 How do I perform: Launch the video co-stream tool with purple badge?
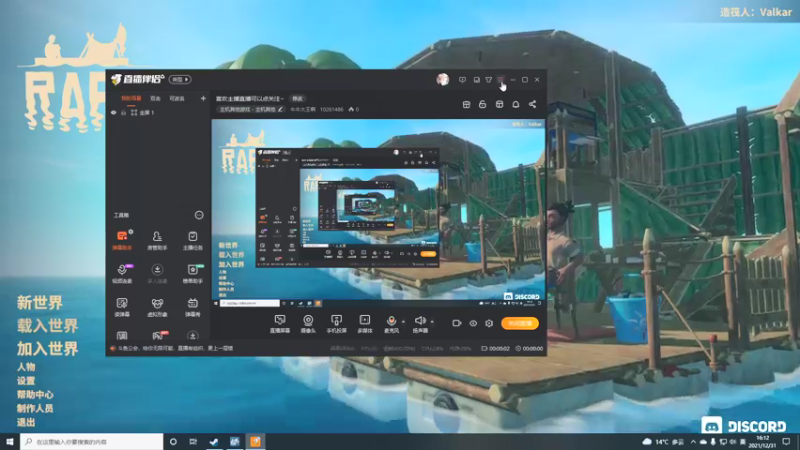tap(122, 273)
